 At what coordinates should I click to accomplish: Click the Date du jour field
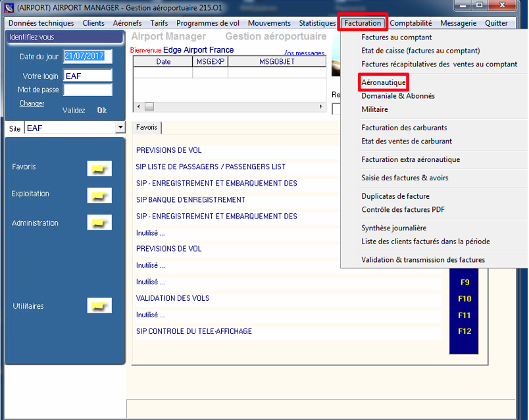pyautogui.click(x=88, y=57)
